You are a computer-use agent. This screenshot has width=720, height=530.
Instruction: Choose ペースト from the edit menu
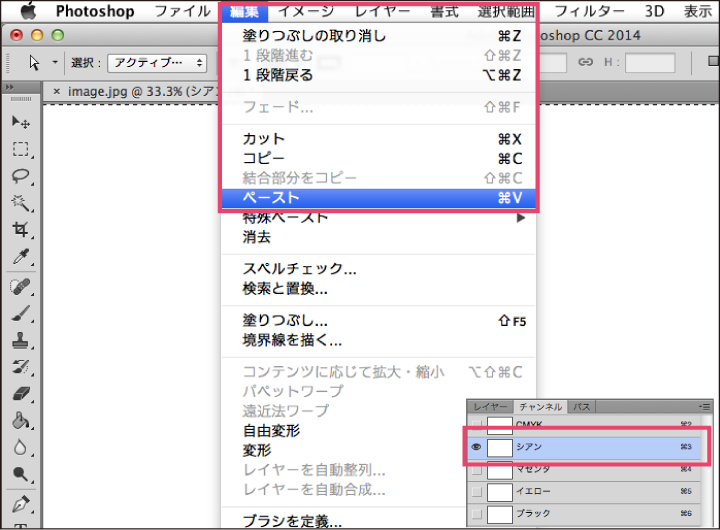[x=378, y=198]
